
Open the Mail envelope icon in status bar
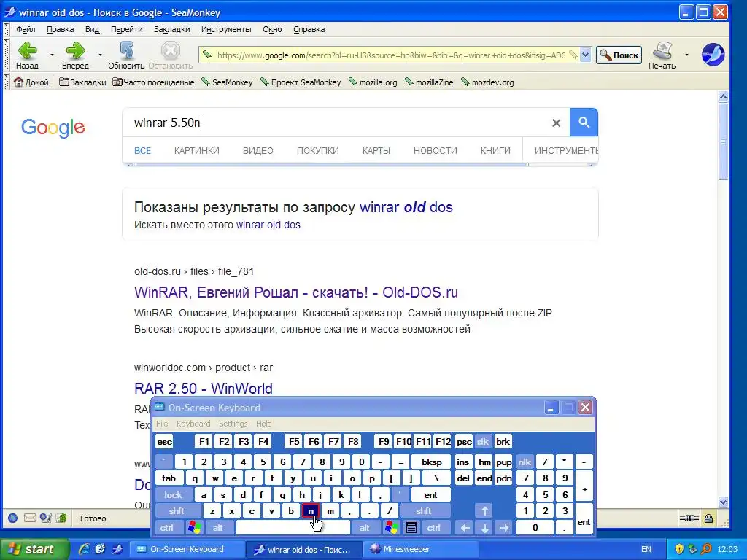point(29,518)
